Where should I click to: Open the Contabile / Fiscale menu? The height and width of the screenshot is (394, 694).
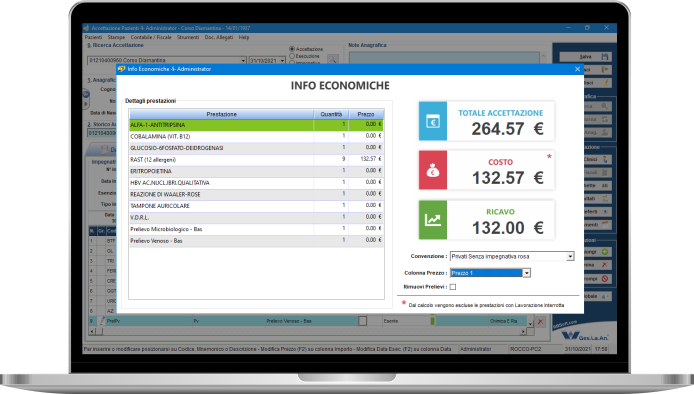[x=151, y=37]
